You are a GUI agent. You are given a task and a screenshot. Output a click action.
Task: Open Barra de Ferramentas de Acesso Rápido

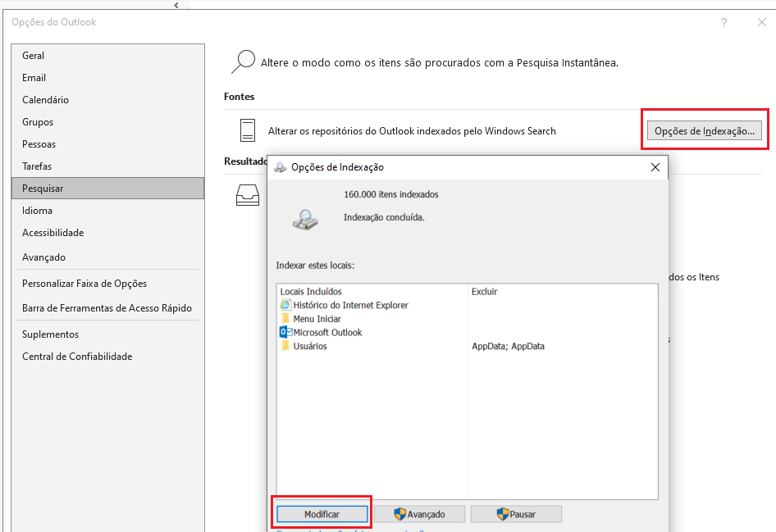tap(108, 308)
